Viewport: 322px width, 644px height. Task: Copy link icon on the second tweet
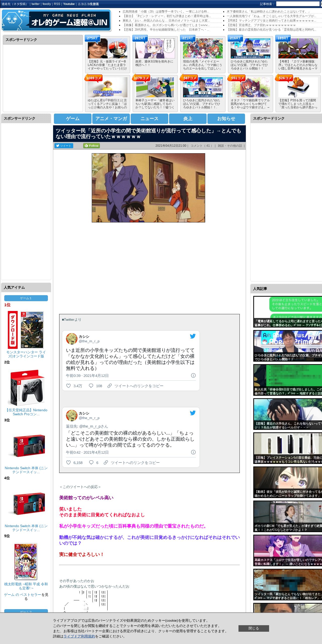[x=106, y=462]
